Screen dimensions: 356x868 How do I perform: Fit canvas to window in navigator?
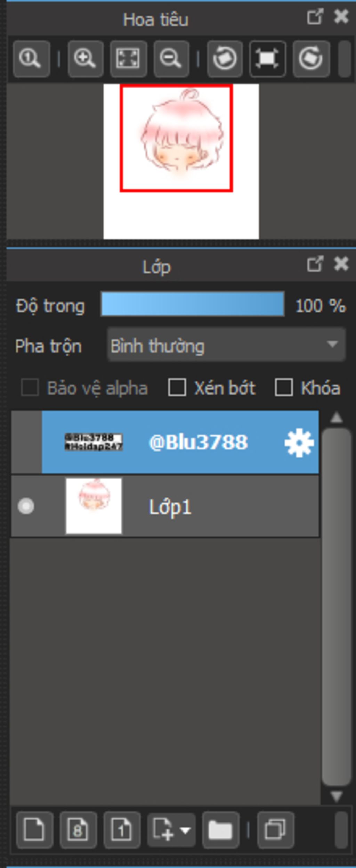(128, 59)
